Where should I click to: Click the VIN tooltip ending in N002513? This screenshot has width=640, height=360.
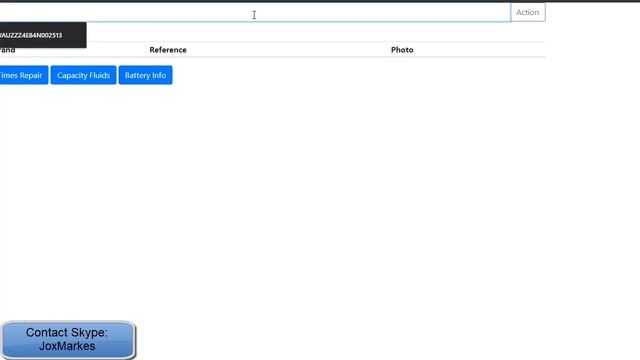point(43,35)
